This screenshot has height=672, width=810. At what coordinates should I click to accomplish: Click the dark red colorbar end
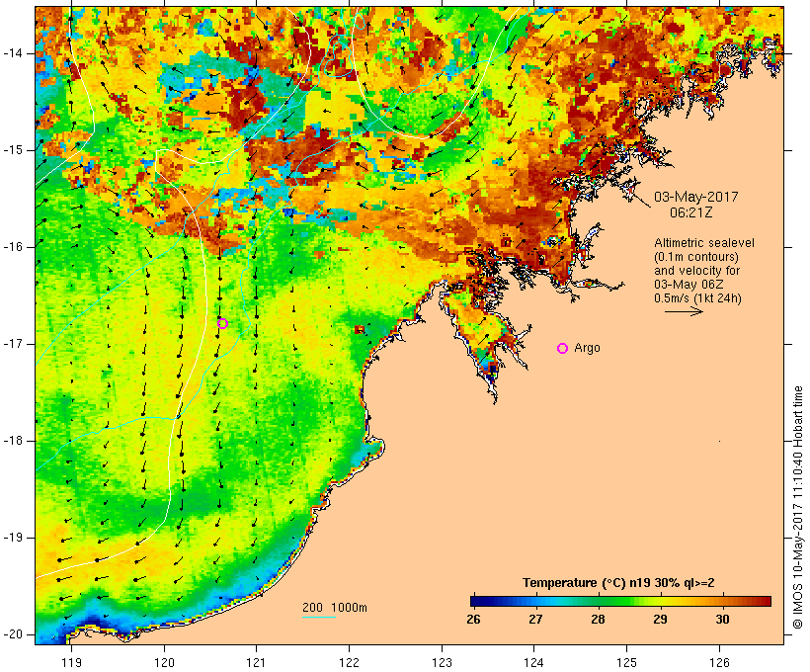[x=766, y=601]
